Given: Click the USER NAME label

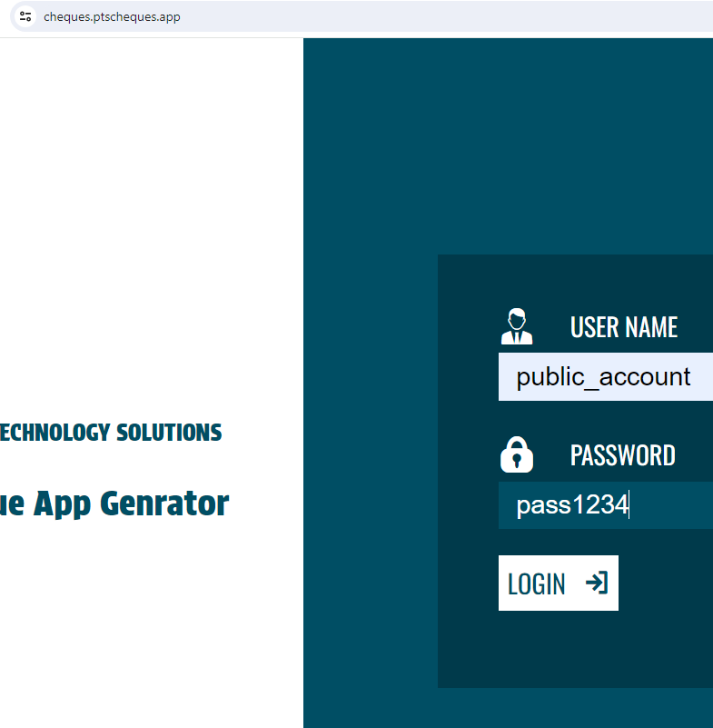Looking at the screenshot, I should click(623, 327).
